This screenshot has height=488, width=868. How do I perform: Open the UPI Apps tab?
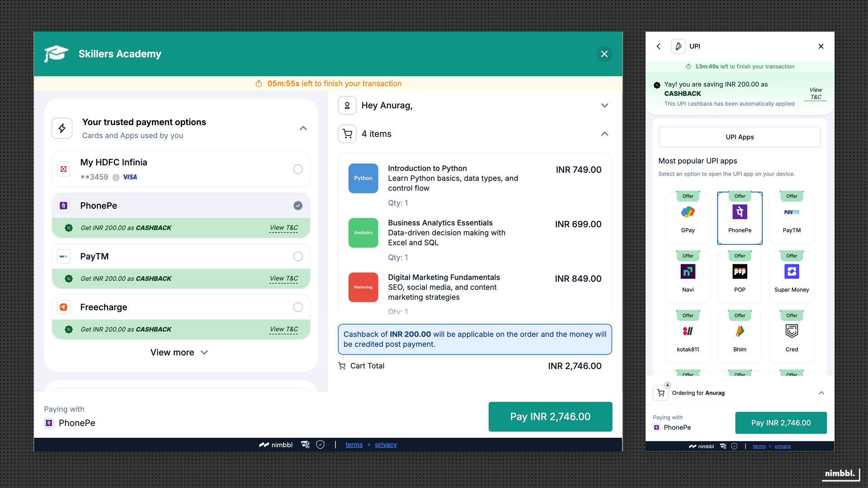tap(740, 137)
